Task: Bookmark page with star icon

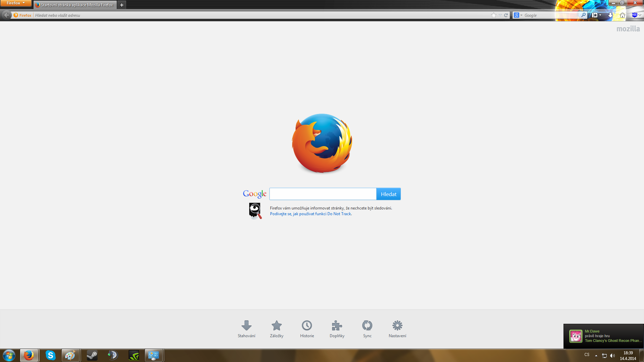Action: [493, 15]
